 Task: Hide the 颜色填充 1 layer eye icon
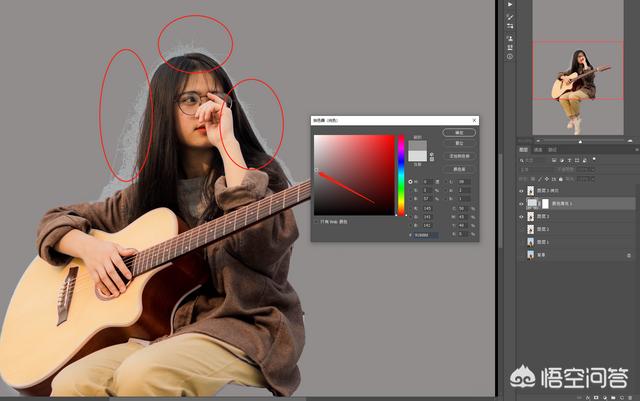pyautogui.click(x=521, y=203)
